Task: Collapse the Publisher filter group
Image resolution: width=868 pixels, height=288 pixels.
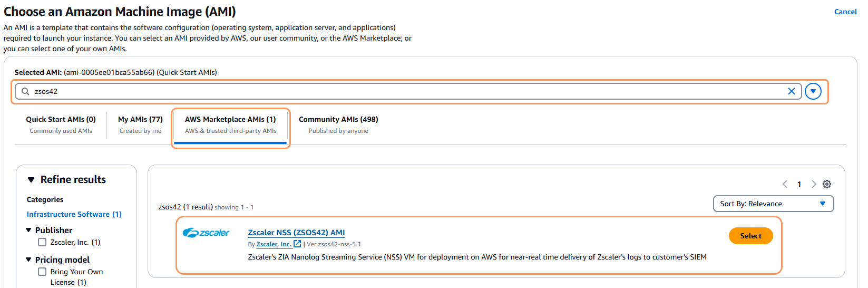Action: [29, 230]
